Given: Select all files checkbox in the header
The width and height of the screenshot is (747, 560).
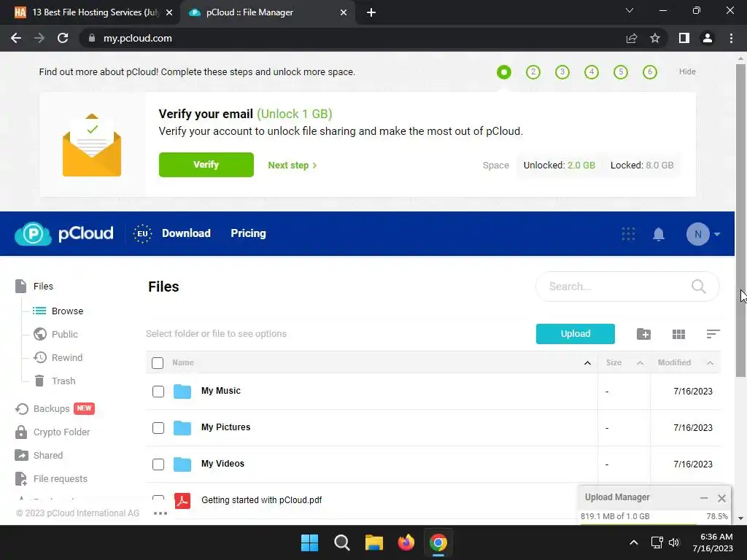Looking at the screenshot, I should [x=158, y=363].
